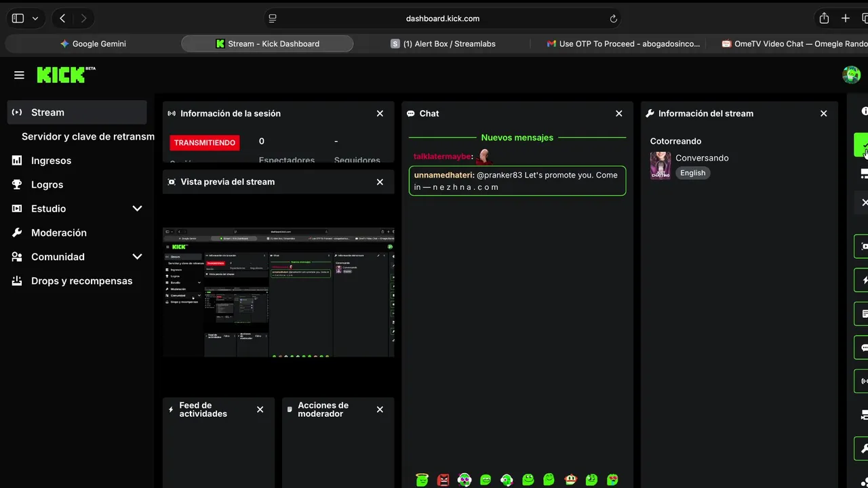Expand the Estudio sidebar section
The width and height of the screenshot is (868, 488).
137,209
